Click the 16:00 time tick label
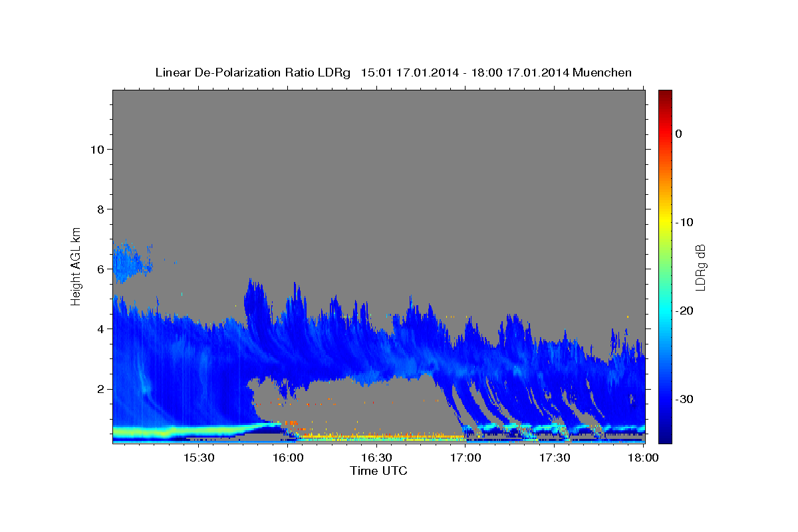 pos(288,458)
